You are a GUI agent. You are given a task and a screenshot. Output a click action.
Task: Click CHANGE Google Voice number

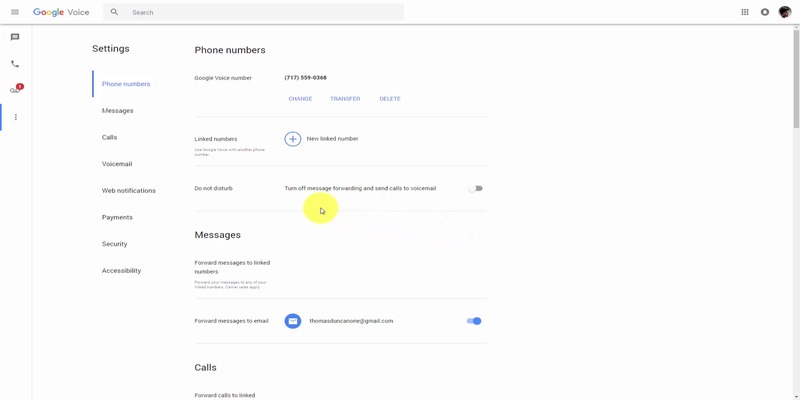[300, 99]
